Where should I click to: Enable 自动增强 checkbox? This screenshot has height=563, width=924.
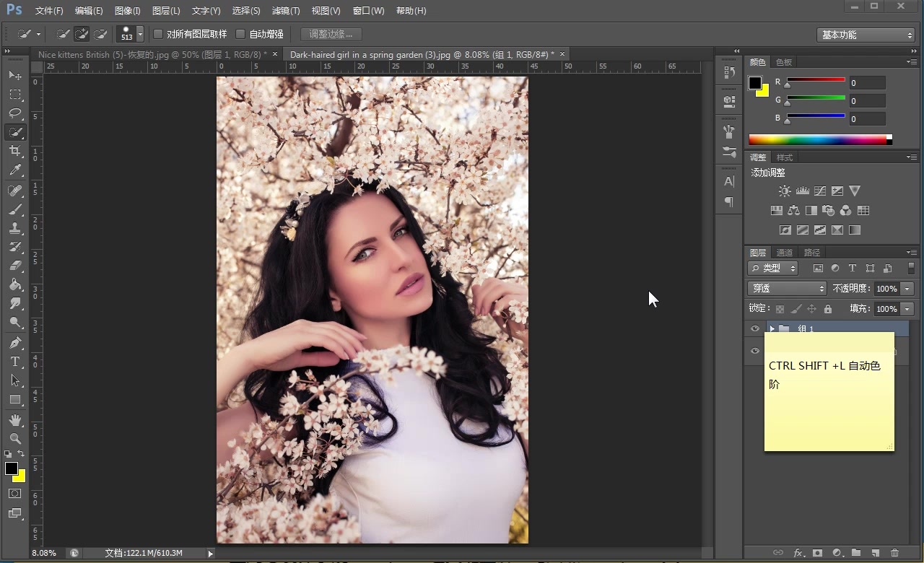tap(241, 34)
